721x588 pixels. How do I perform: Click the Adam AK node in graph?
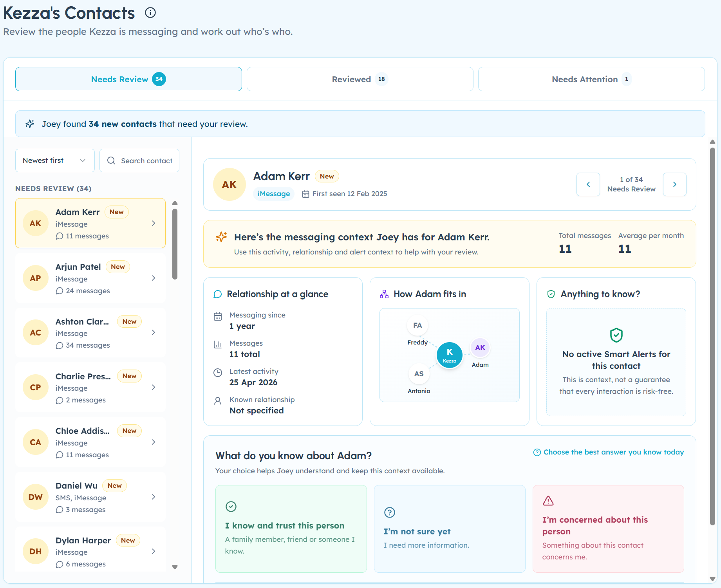480,348
